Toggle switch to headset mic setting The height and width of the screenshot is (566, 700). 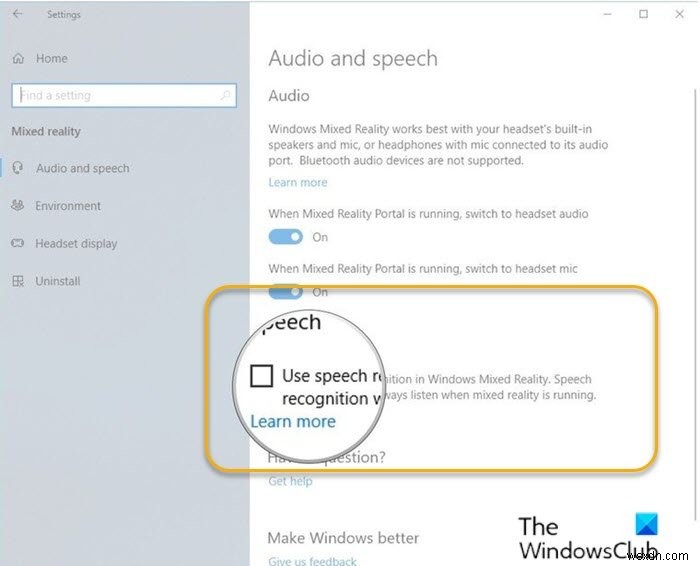[286, 291]
